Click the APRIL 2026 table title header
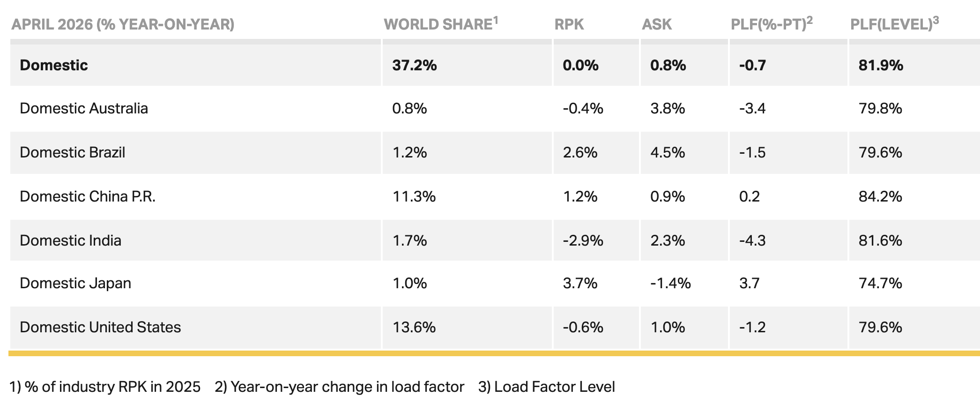The image size is (980, 419). point(123,24)
